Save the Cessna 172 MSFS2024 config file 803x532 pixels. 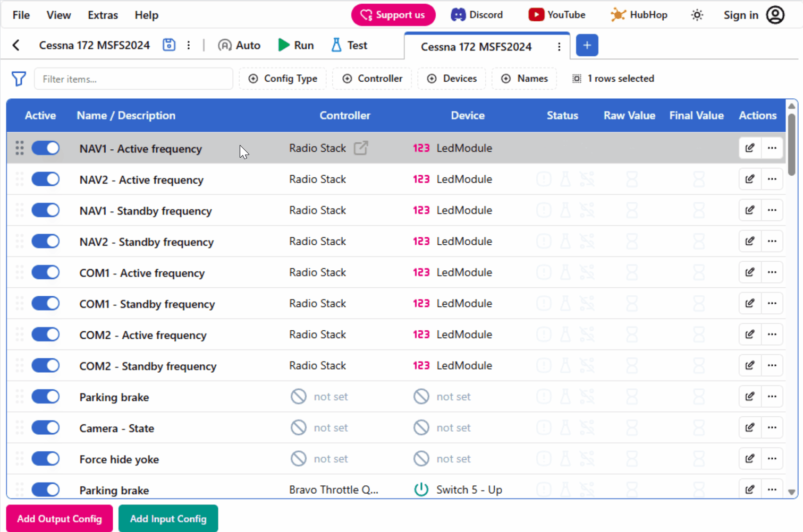pos(169,45)
